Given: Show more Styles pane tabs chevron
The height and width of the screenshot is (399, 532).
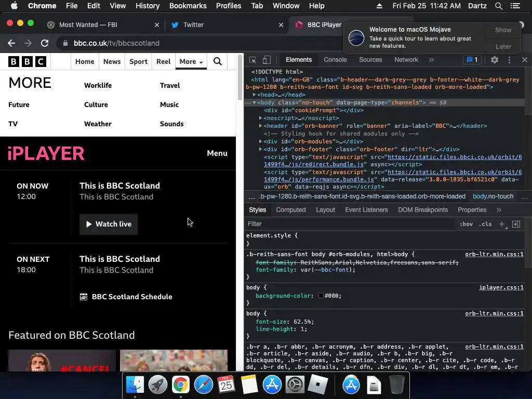Looking at the screenshot, I should click(499, 210).
